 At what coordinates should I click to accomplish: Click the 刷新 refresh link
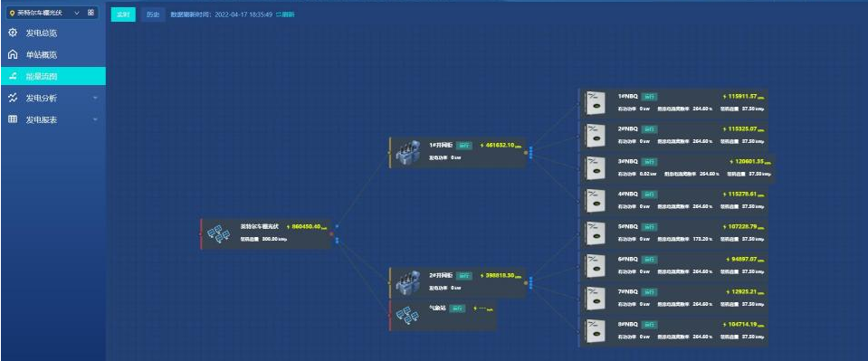[x=286, y=15]
